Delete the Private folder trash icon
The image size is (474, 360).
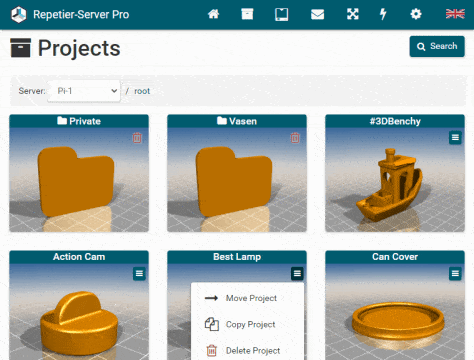pyautogui.click(x=137, y=138)
